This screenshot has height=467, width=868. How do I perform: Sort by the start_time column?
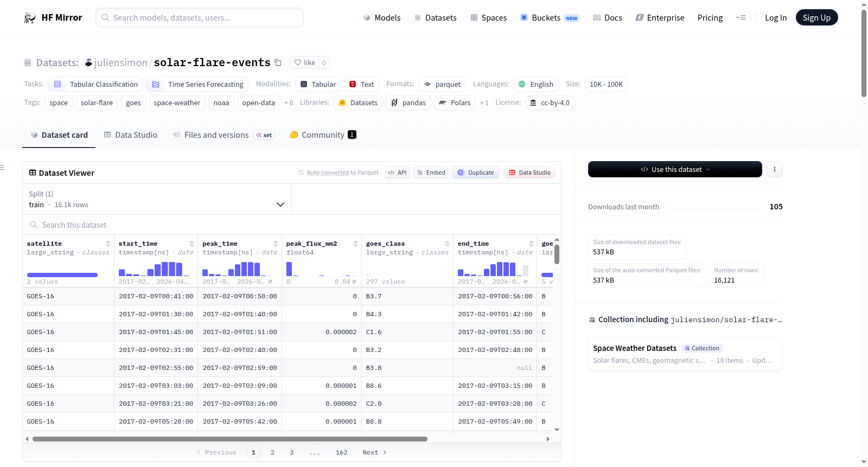click(x=192, y=244)
